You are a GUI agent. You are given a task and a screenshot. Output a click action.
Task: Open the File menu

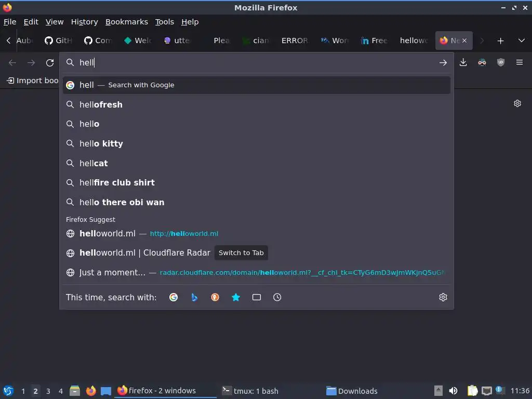coord(10,22)
